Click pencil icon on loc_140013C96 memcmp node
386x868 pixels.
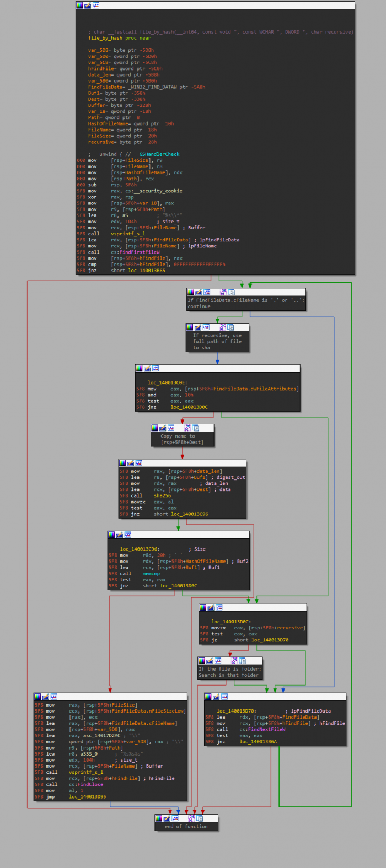(x=120, y=535)
